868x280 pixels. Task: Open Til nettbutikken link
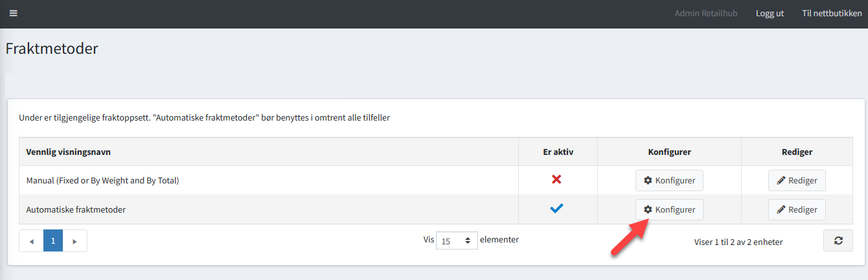point(832,14)
